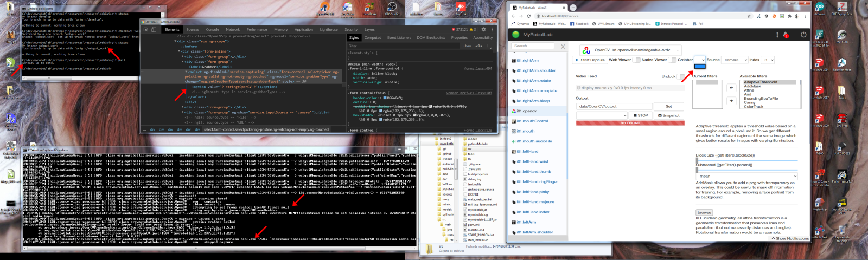The width and height of the screenshot is (868, 260).
Task: Open the Index dropdown
Action: [x=768, y=60]
